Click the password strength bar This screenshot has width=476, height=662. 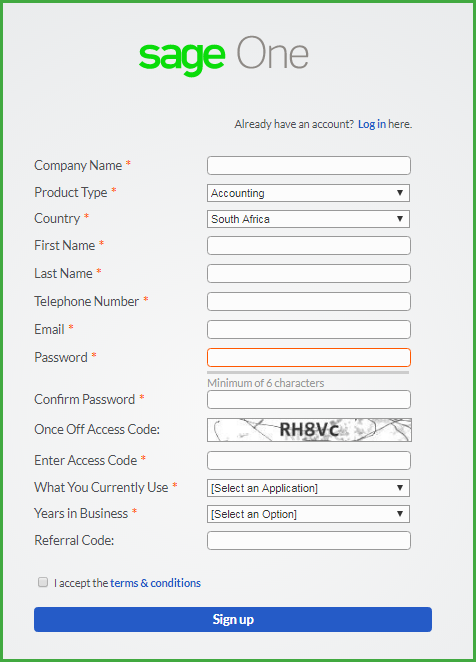[x=308, y=372]
